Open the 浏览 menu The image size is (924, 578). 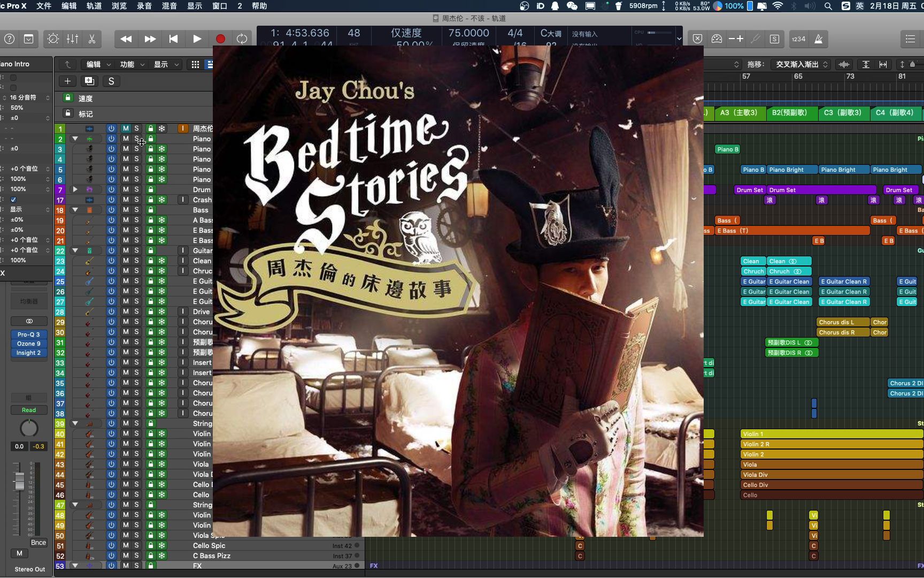119,6
